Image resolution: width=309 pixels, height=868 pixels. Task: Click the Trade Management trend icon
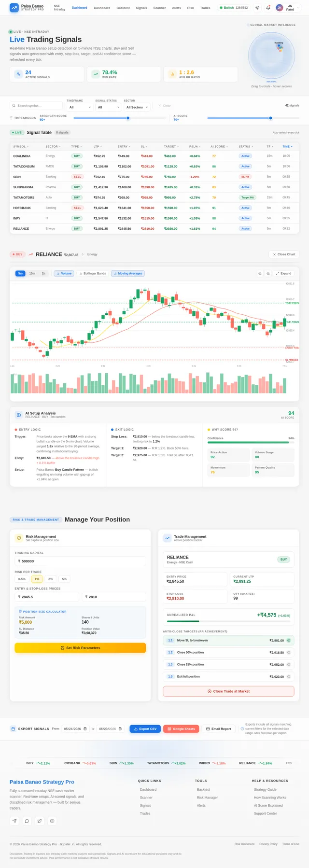click(x=167, y=538)
